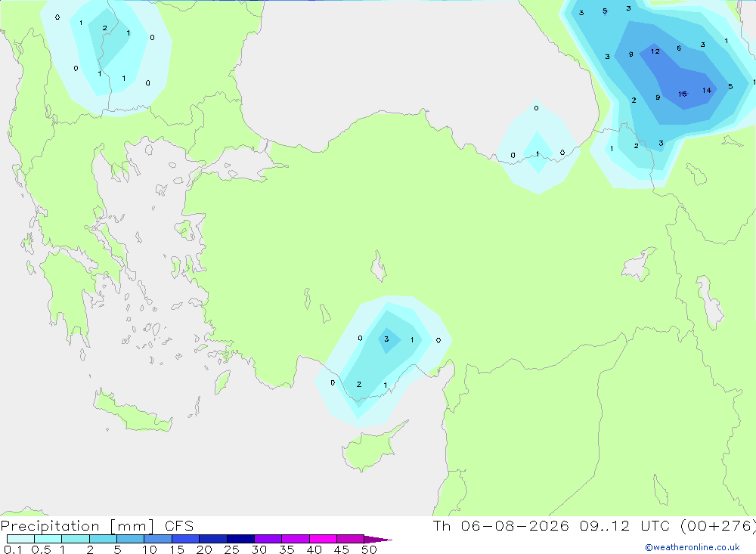
Task: Choose the 15–20 mm legend swatch
Action: 186,539
